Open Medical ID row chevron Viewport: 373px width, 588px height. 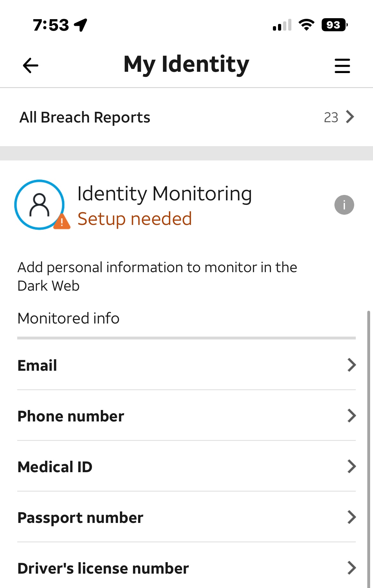tap(351, 466)
